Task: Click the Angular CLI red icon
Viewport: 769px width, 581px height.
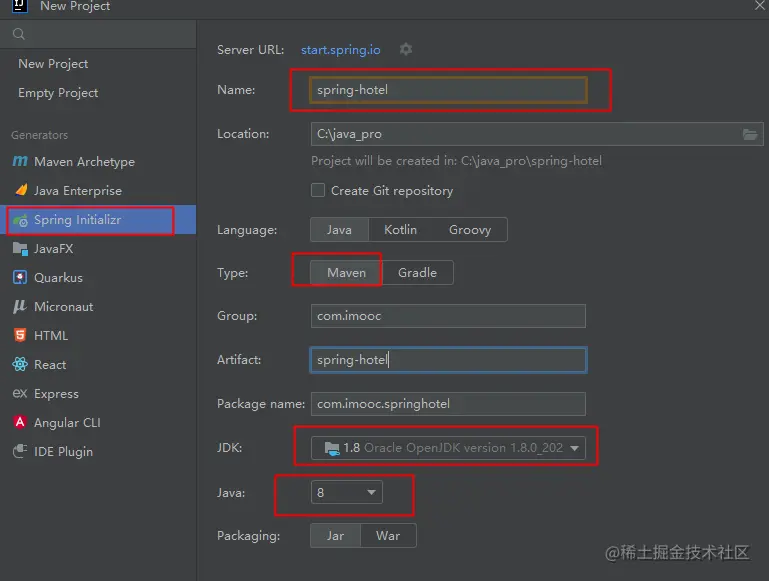Action: (x=20, y=422)
